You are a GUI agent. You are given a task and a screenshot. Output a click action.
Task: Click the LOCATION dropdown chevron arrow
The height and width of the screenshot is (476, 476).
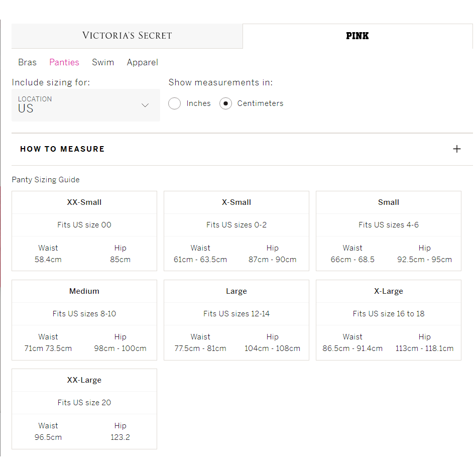145,105
